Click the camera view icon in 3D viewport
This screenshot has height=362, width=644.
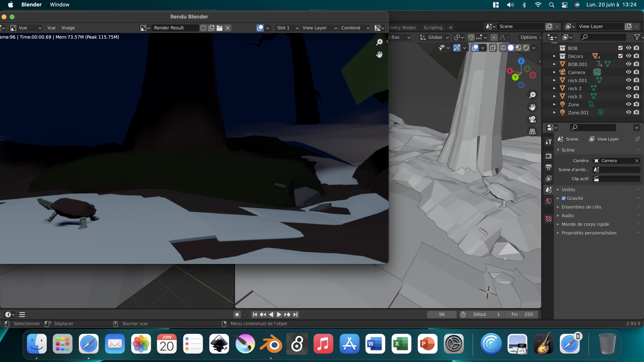click(x=532, y=119)
